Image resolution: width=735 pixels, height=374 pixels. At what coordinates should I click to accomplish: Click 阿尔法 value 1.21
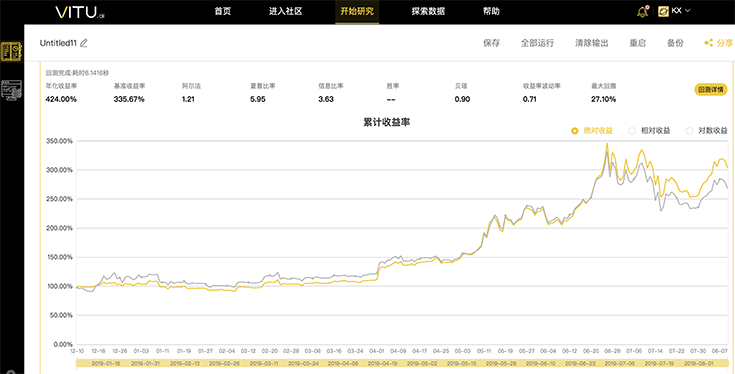point(188,99)
